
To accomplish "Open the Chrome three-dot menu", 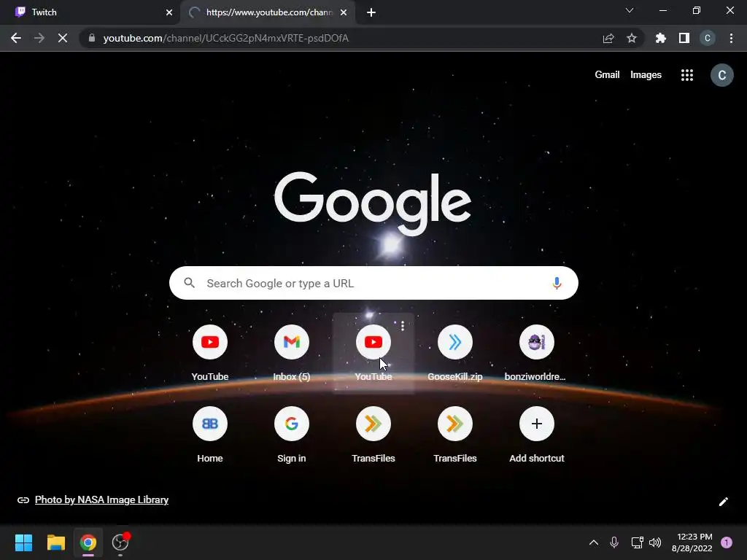I will [x=731, y=38].
